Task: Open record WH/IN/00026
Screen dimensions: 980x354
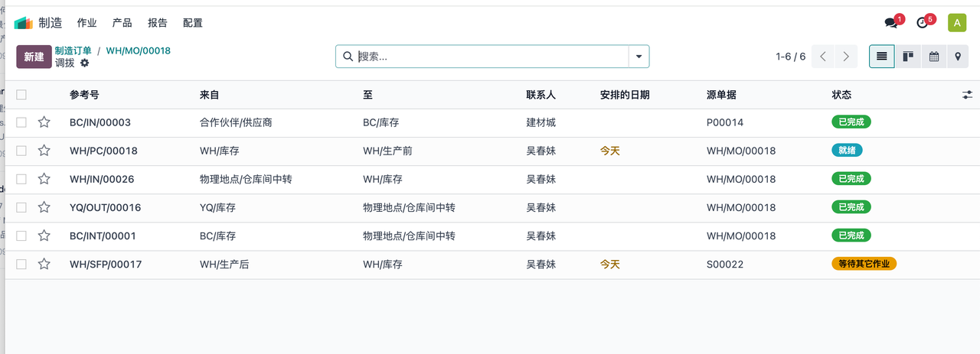Action: coord(102,179)
